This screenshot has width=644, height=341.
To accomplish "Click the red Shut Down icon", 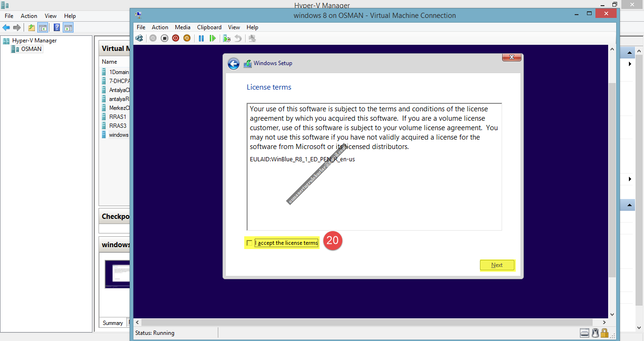I will click(175, 38).
